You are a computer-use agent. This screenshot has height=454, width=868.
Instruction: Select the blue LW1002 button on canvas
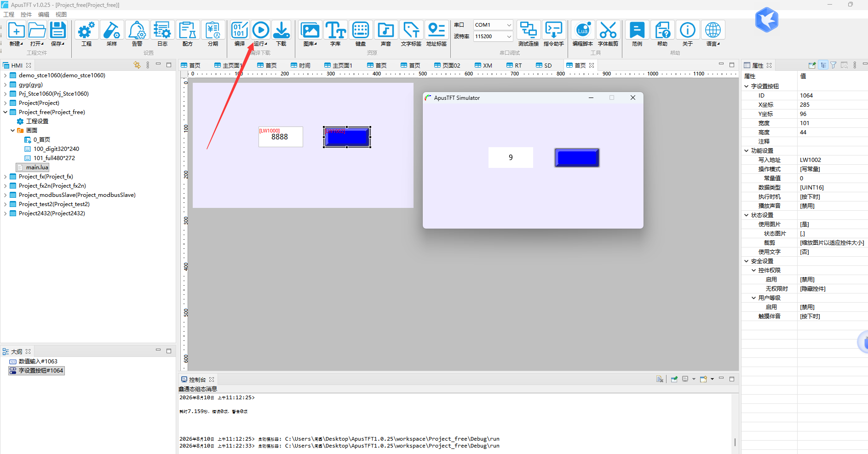click(347, 137)
